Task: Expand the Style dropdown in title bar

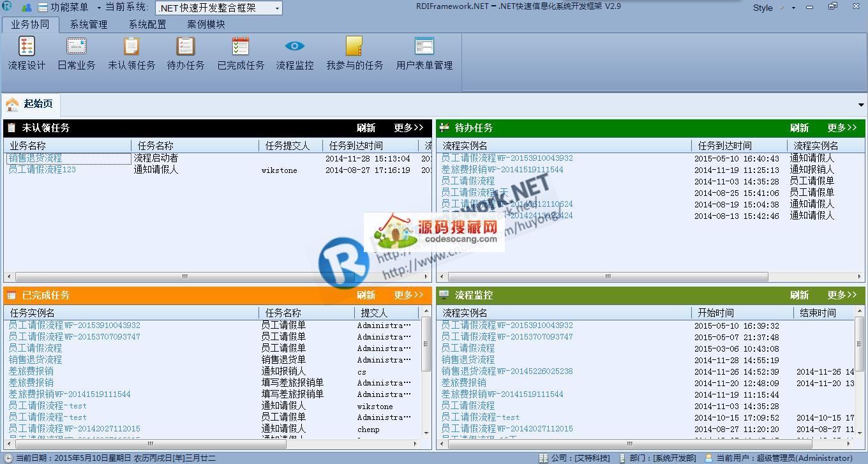Action: [x=793, y=8]
